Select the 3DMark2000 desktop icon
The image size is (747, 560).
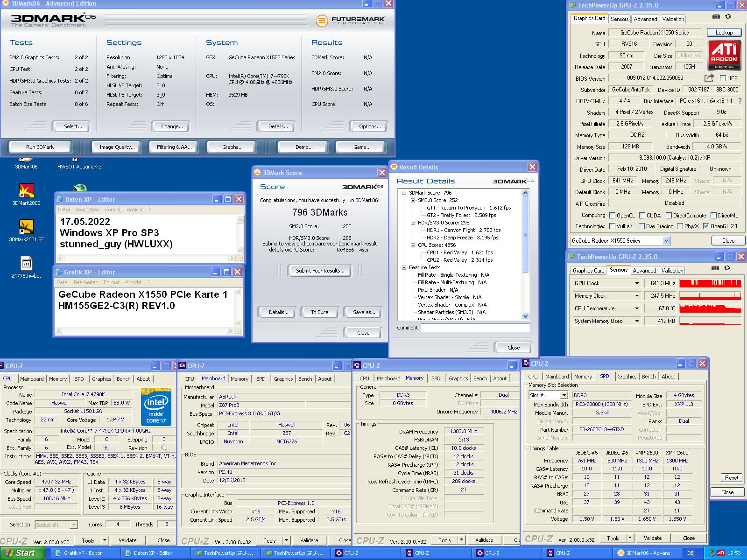[27, 194]
